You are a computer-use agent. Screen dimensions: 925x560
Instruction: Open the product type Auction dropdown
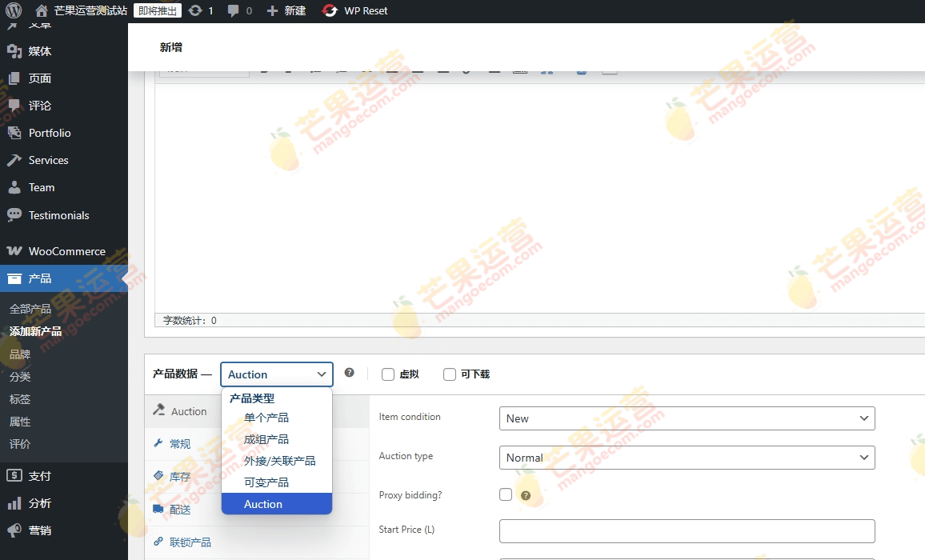(x=277, y=374)
